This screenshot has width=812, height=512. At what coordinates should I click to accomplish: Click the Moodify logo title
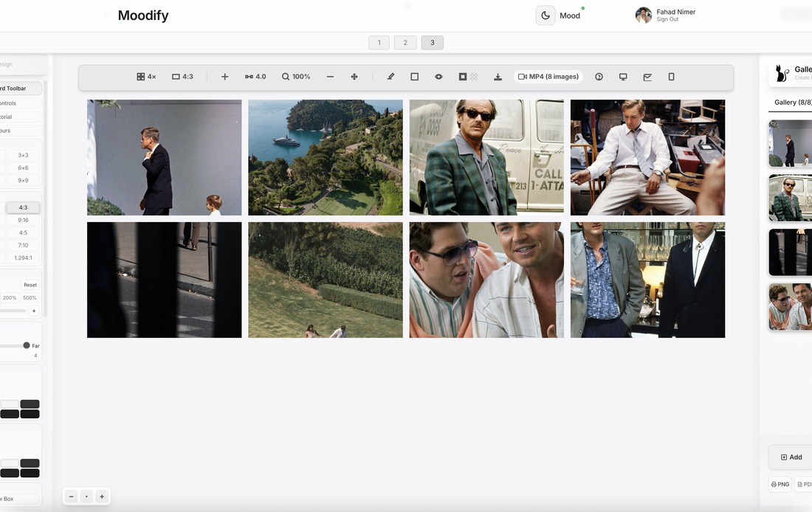point(143,15)
